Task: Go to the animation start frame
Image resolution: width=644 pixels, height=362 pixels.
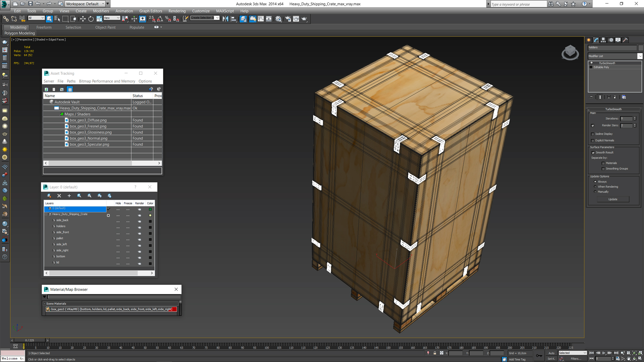Action: click(592, 353)
